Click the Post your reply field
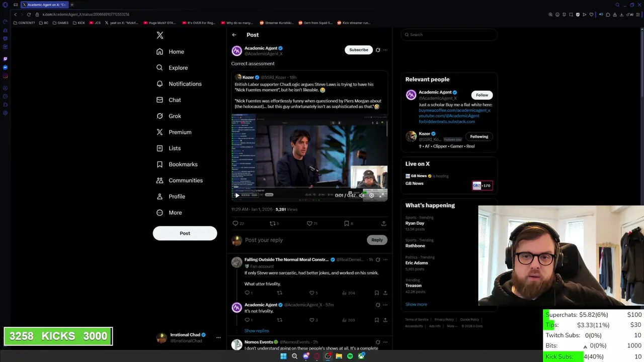This screenshot has height=362, width=644. click(x=302, y=240)
